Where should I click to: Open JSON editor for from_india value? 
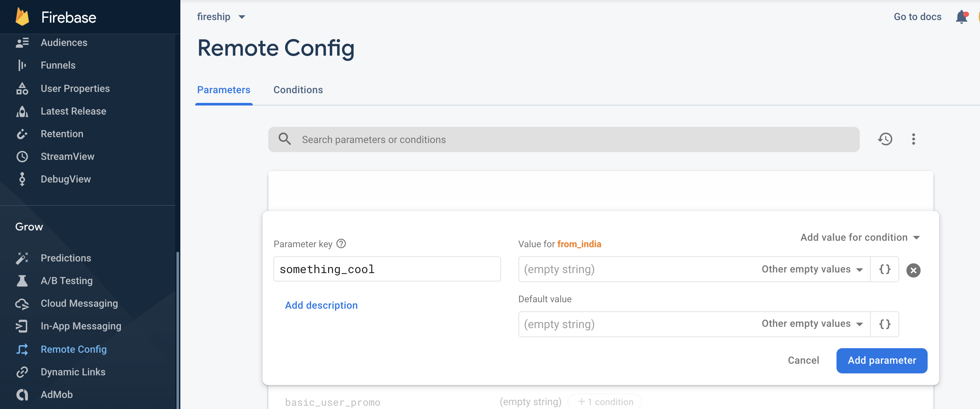(x=885, y=269)
